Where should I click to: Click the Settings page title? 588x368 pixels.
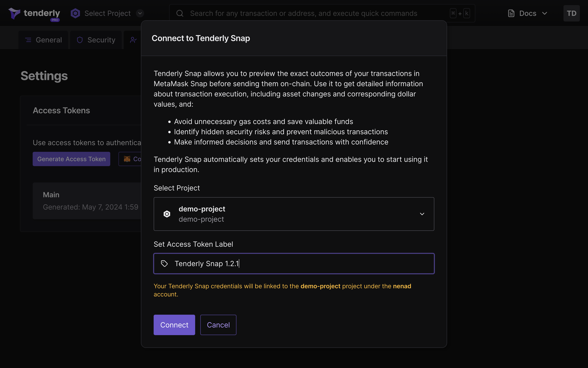[44, 76]
